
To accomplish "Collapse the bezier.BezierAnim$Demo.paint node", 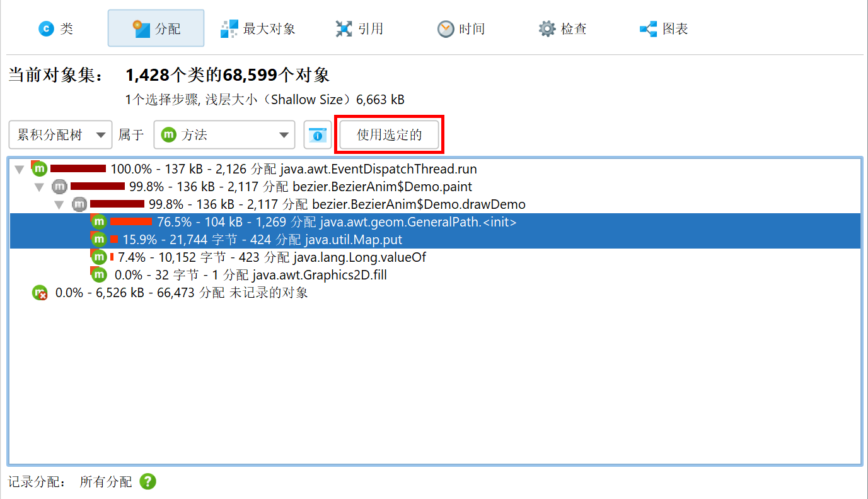I will tap(39, 187).
